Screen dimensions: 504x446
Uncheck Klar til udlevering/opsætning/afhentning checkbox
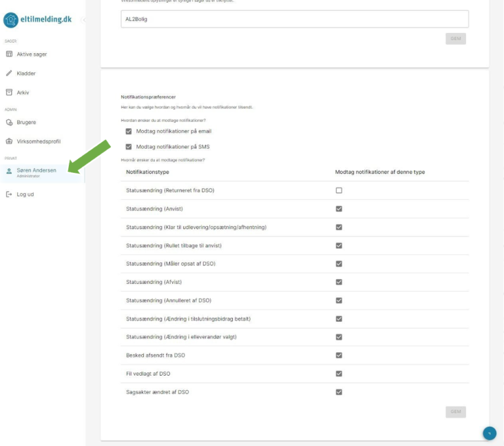pos(339,227)
